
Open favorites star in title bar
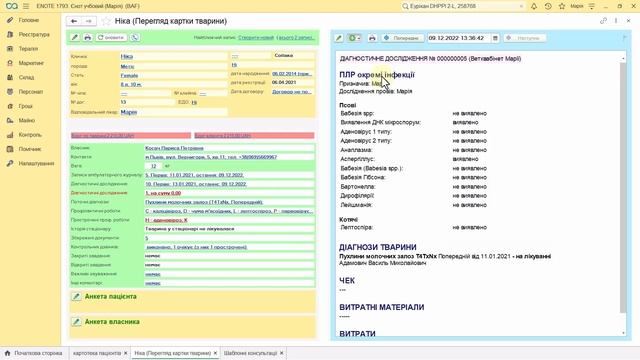[x=562, y=6]
